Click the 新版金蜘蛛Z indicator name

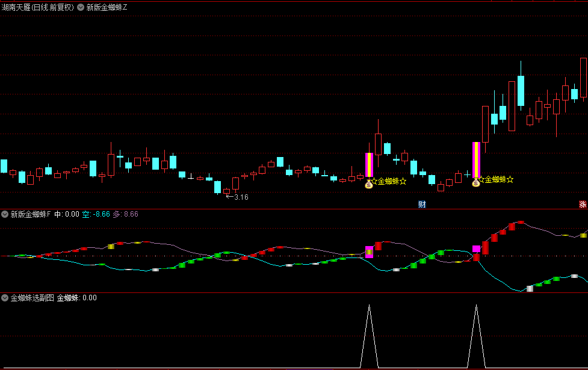point(107,7)
